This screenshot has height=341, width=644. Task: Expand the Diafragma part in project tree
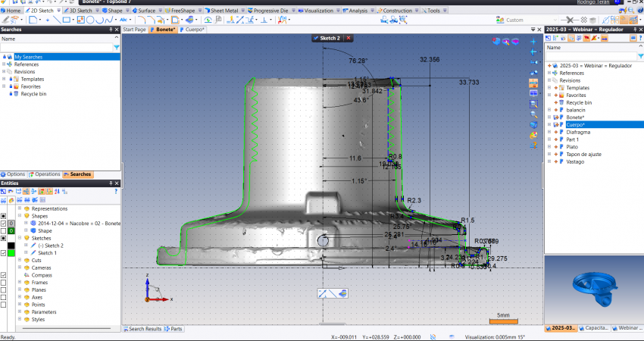click(x=549, y=132)
